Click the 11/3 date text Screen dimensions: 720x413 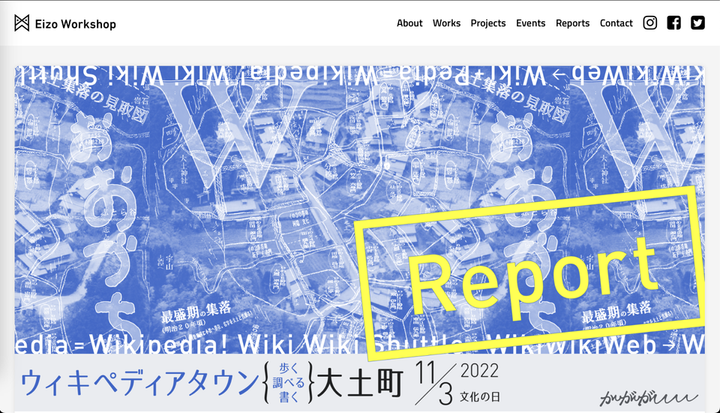435,383
